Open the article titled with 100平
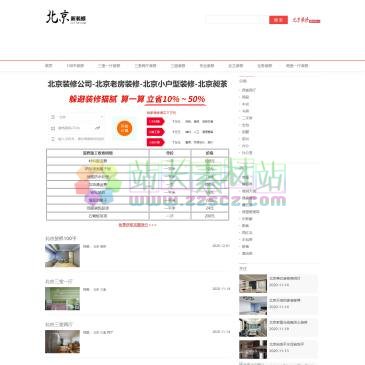Image resolution: width=365 pixels, height=365 pixels. tap(61, 238)
